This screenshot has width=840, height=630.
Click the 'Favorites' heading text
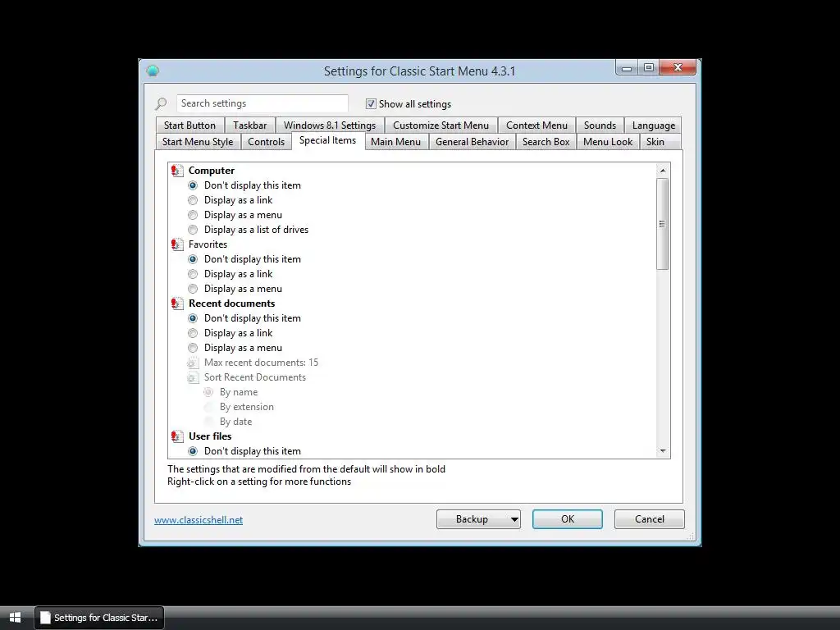[x=208, y=244]
